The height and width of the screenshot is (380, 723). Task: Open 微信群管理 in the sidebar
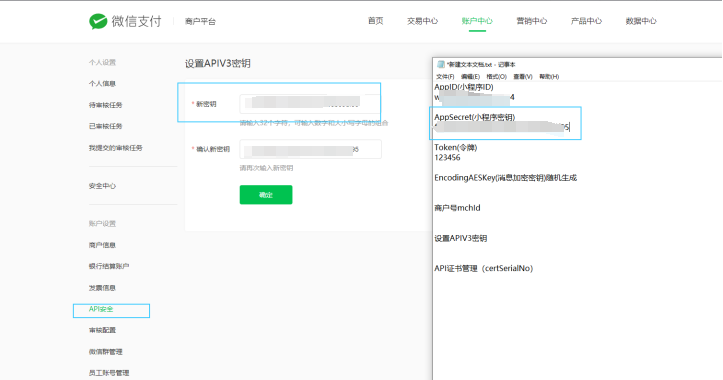point(106,352)
